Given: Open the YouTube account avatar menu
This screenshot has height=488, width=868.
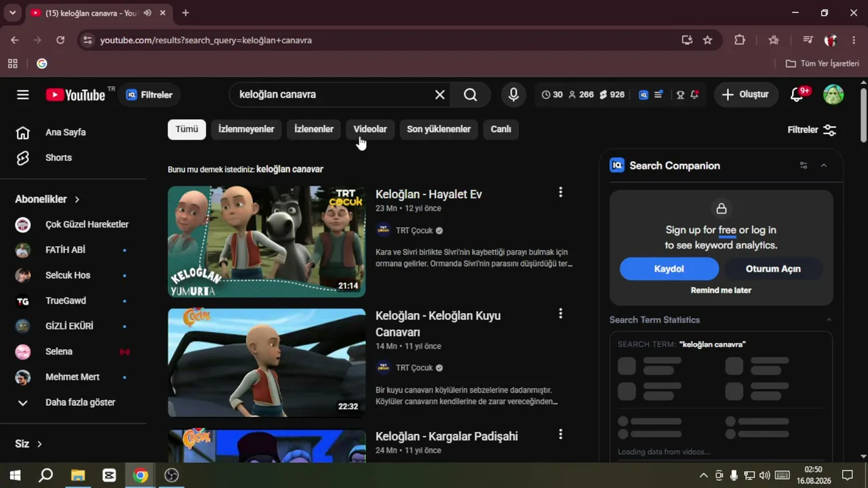Looking at the screenshot, I should [833, 95].
